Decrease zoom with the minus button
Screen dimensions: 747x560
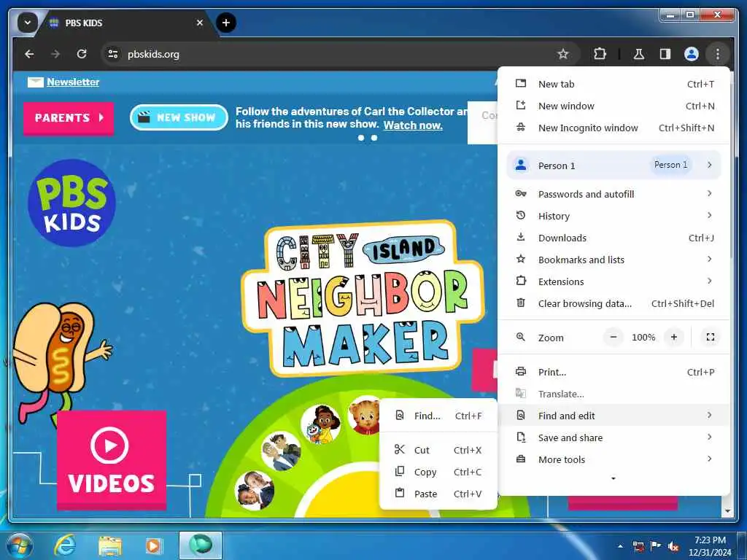(x=614, y=337)
